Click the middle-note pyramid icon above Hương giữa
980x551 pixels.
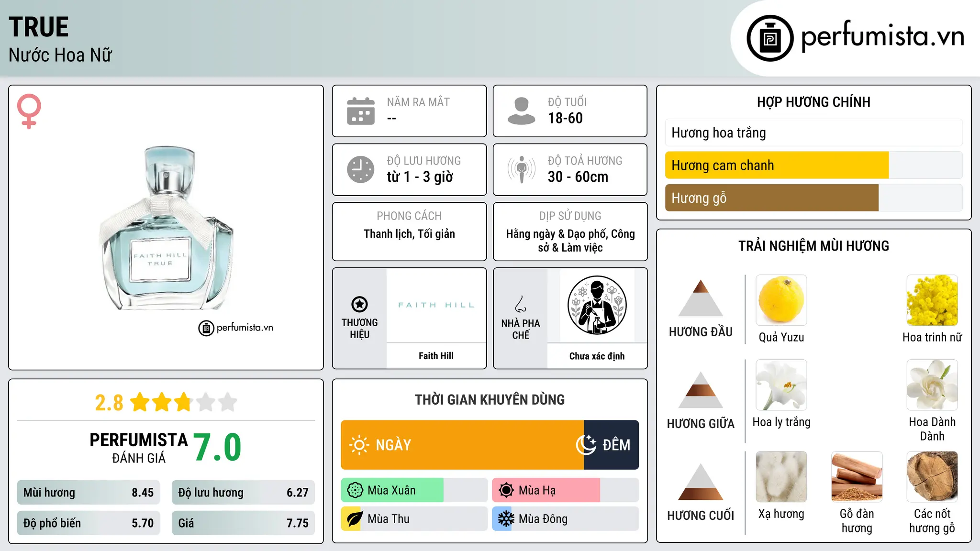701,390
